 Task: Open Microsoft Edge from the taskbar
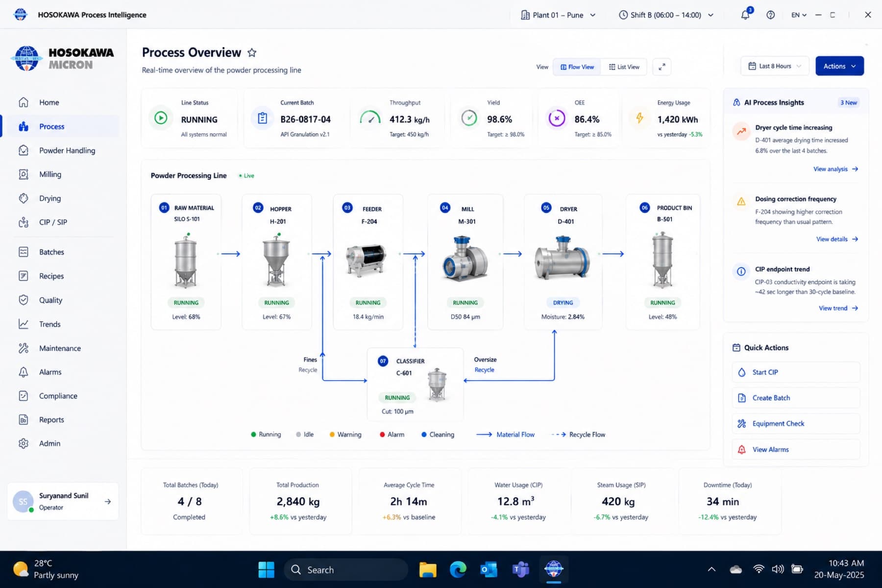[x=458, y=569]
